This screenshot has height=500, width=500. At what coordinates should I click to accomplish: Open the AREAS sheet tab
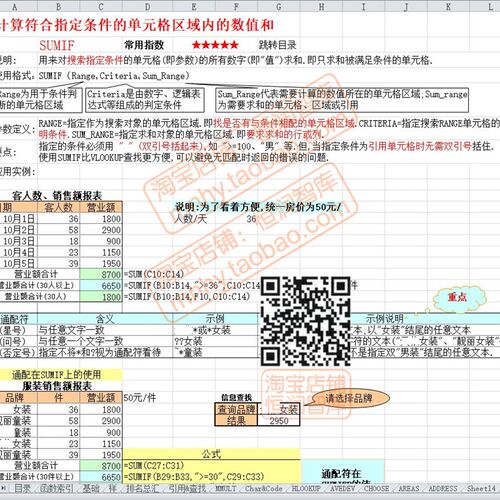409,489
